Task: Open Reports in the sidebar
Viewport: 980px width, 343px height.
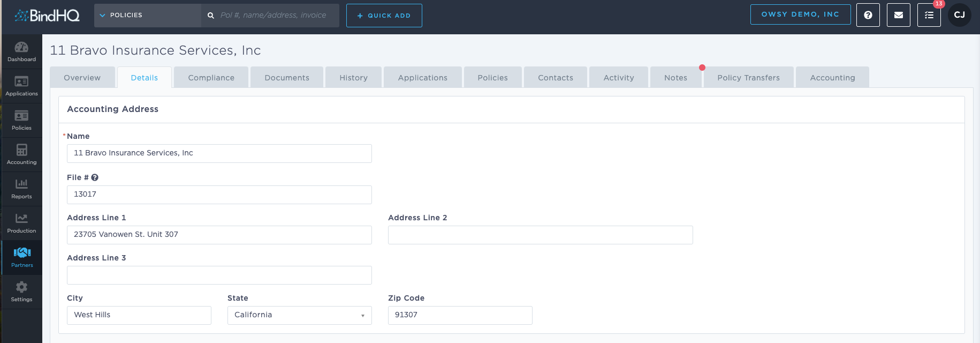Action: [21, 189]
